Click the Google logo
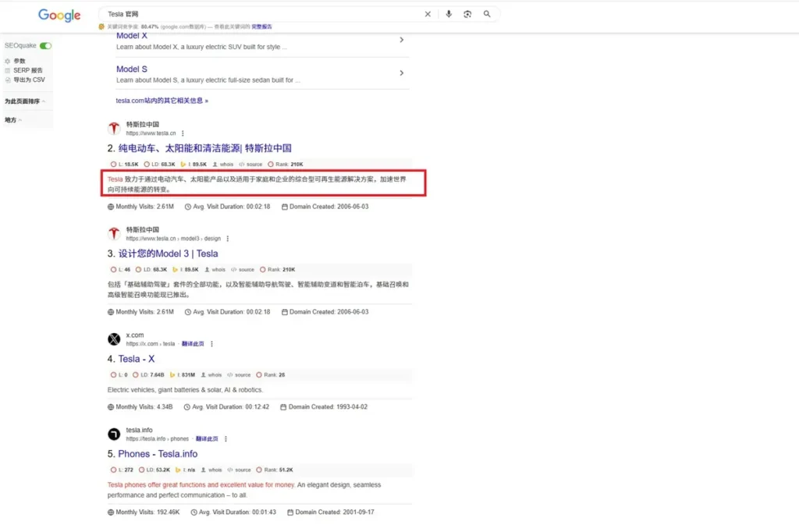 pos(59,16)
